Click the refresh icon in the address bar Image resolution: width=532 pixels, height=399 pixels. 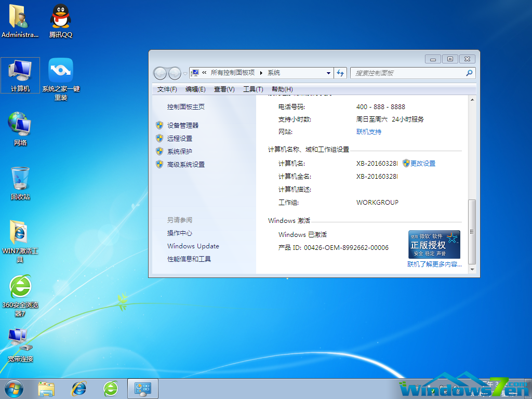(x=340, y=73)
